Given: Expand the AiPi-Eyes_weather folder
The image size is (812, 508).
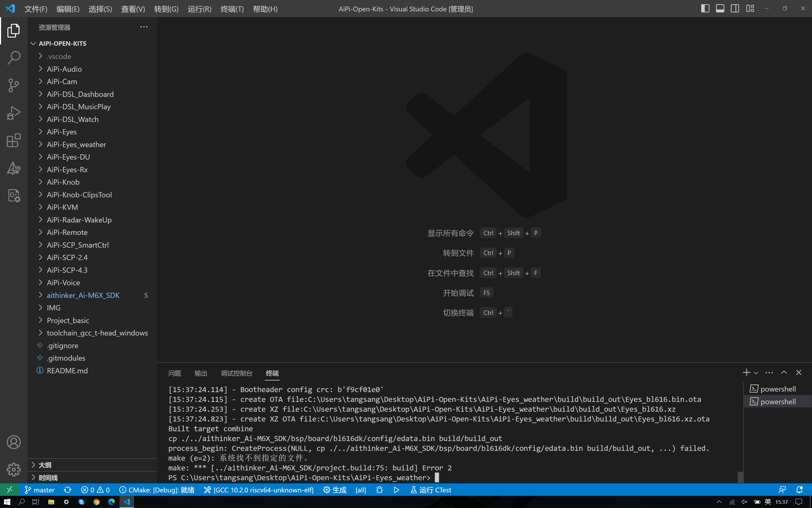Looking at the screenshot, I should tap(92, 144).
